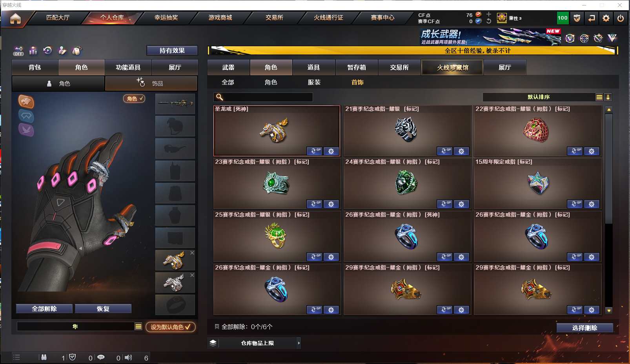Click the bar chart statistics icon
This screenshot has height=364, width=630.
33,51
